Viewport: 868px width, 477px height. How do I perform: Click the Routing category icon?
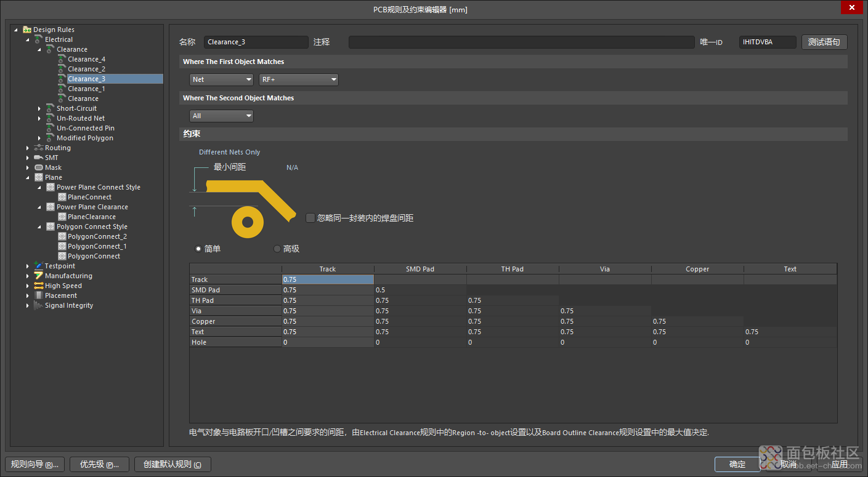pos(39,148)
